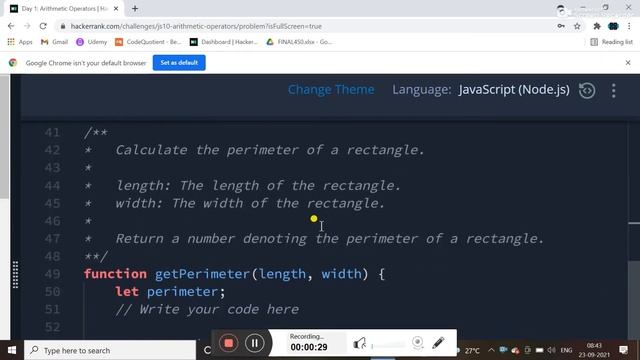This screenshot has width=640, height=360.
Task: Adjust the recorder volume slider
Action: 388,346
